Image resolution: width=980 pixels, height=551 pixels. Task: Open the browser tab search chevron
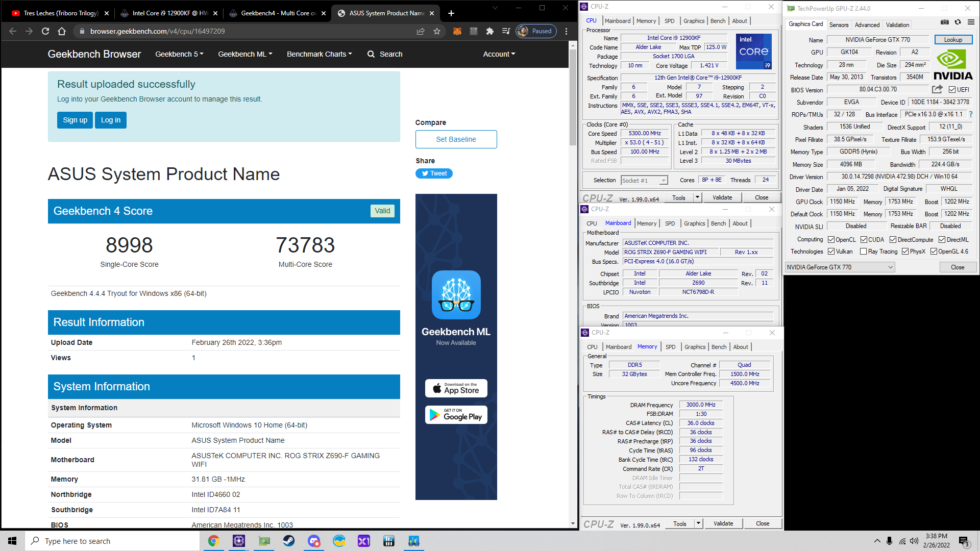pos(495,8)
